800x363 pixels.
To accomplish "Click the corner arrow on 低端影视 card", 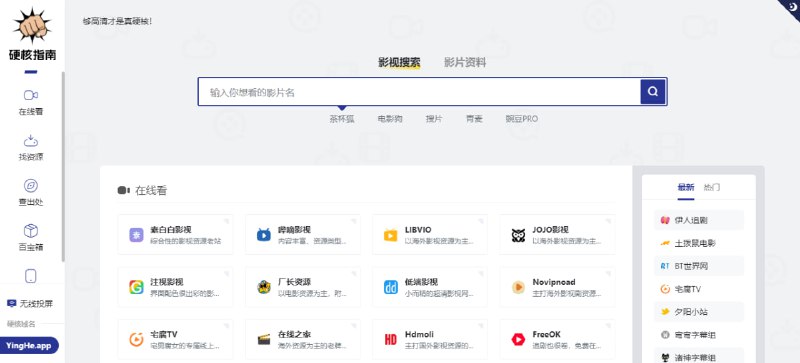I will point(481,273).
